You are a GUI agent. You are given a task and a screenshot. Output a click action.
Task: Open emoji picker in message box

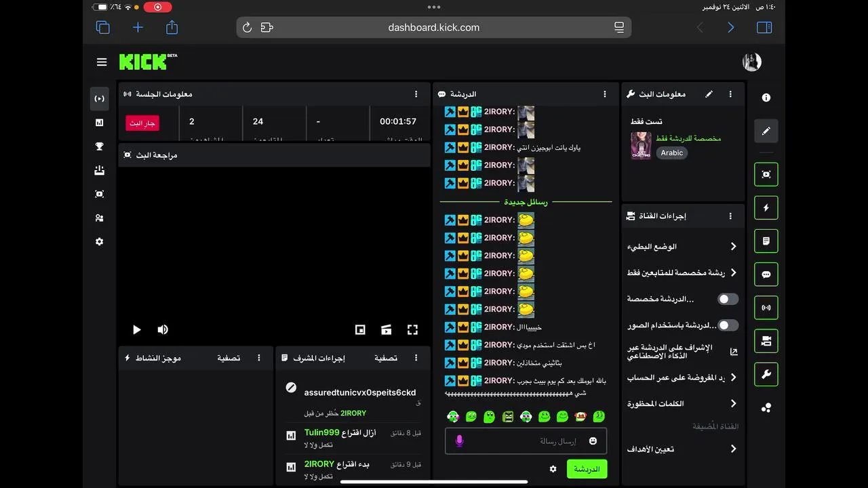[593, 441]
